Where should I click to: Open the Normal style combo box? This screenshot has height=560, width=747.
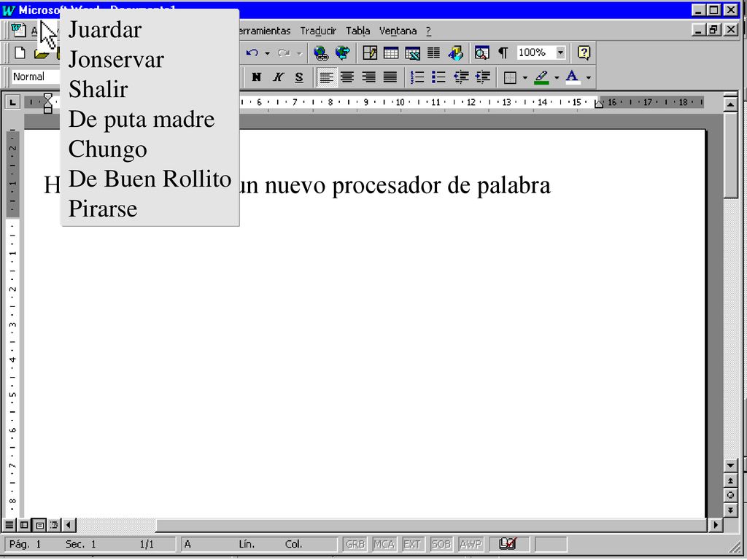36,77
